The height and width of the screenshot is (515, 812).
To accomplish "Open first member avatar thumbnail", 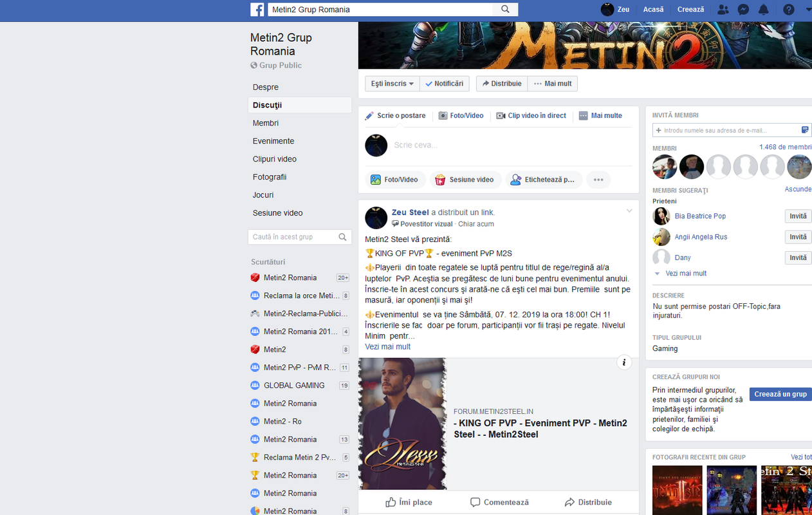I will (665, 167).
